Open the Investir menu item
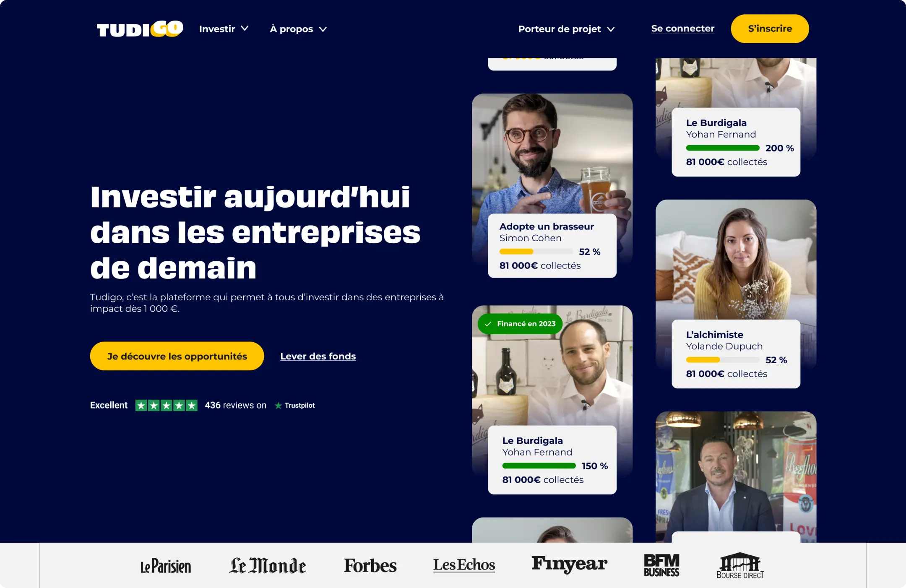The width and height of the screenshot is (906, 588). click(x=217, y=29)
